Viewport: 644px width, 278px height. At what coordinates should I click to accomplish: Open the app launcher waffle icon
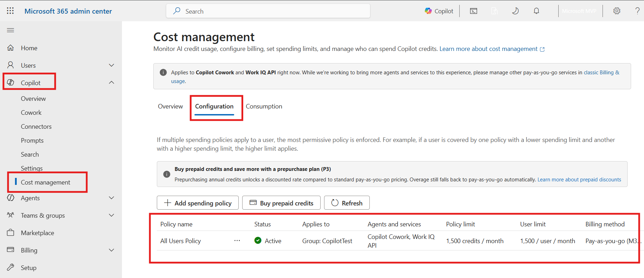pos(10,11)
